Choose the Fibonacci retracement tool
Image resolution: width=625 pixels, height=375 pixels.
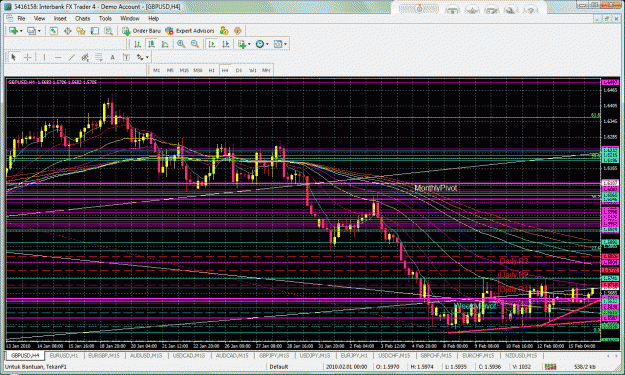pyautogui.click(x=98, y=57)
